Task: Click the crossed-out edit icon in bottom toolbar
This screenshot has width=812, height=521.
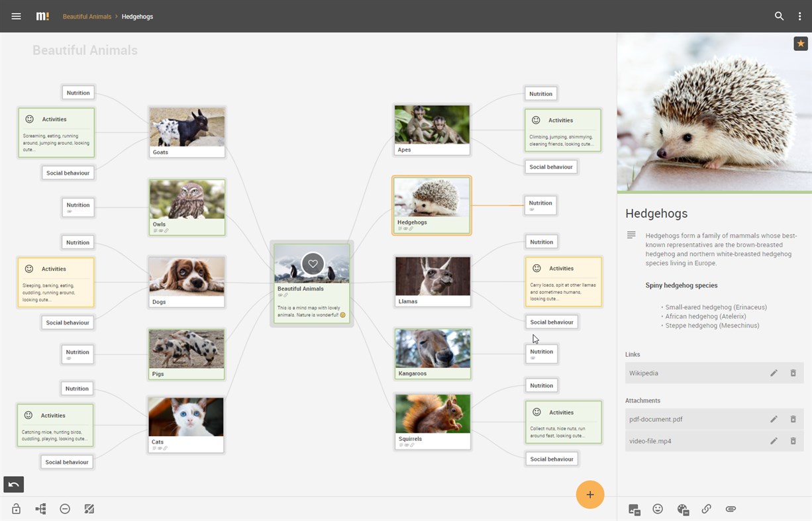Action: 89,509
